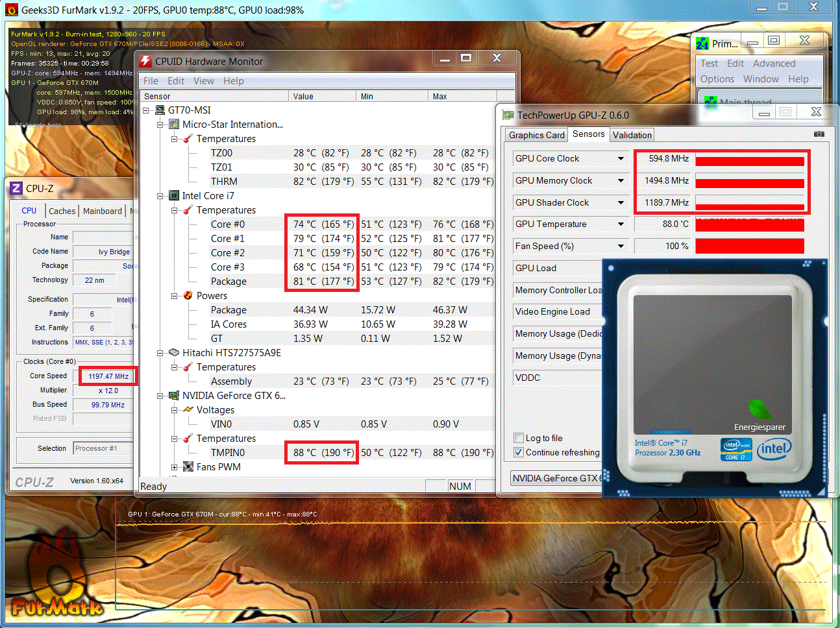This screenshot has height=628, width=840.
Task: Open Prime95 Options menu
Action: 717,79
